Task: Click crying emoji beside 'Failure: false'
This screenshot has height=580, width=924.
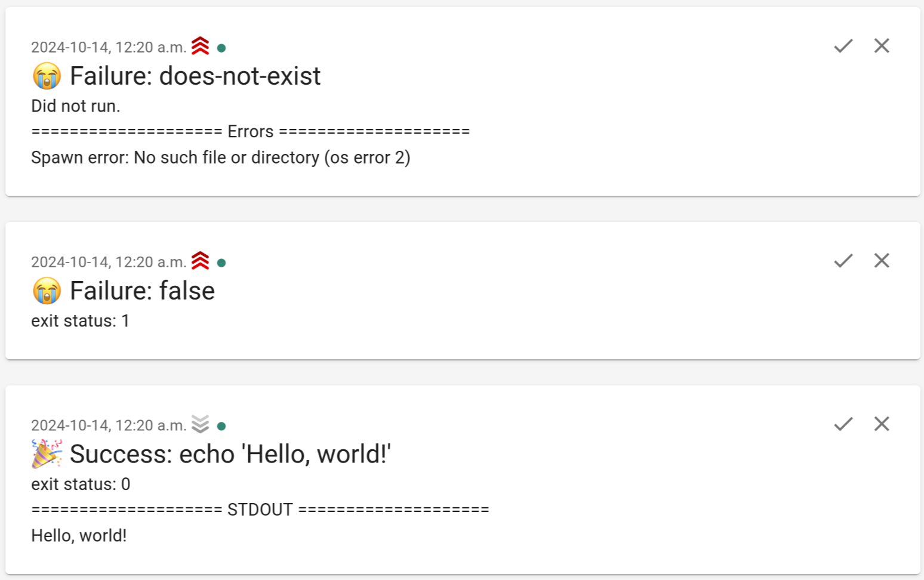Action: (x=47, y=291)
